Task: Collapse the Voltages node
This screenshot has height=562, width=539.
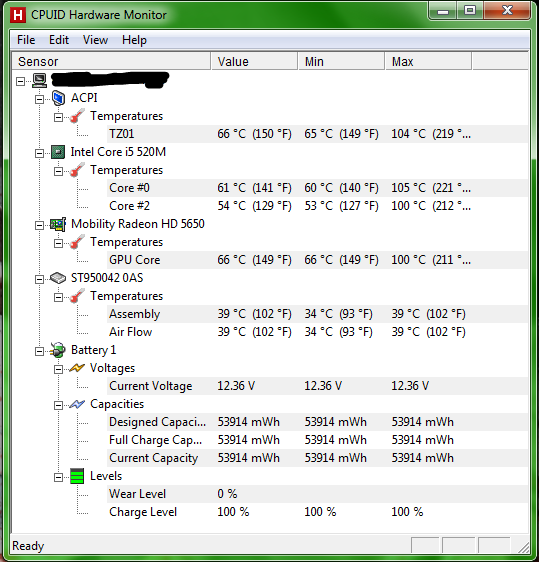Action: 58,369
